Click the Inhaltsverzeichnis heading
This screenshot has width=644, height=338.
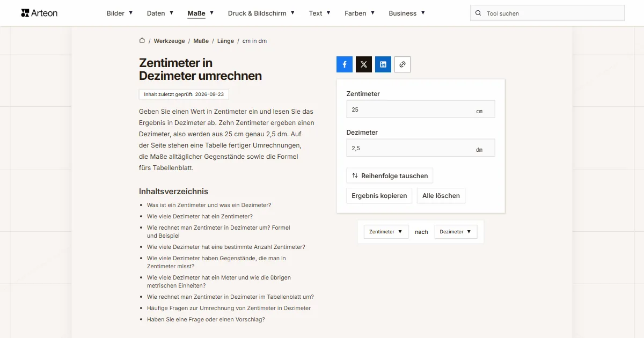(173, 192)
